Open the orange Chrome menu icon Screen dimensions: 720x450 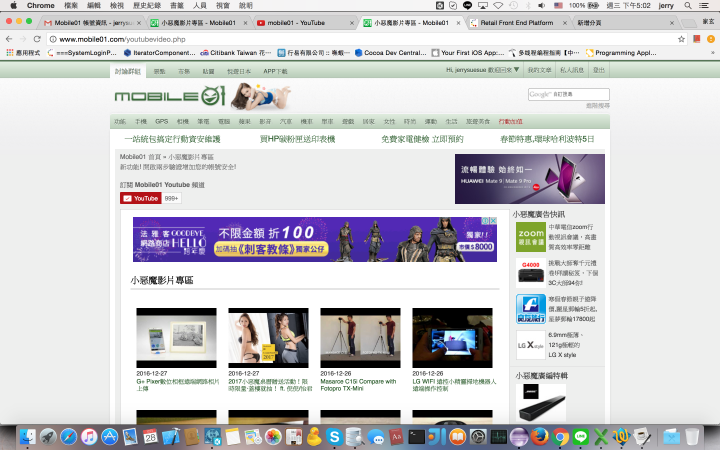pyautogui.click(x=711, y=39)
